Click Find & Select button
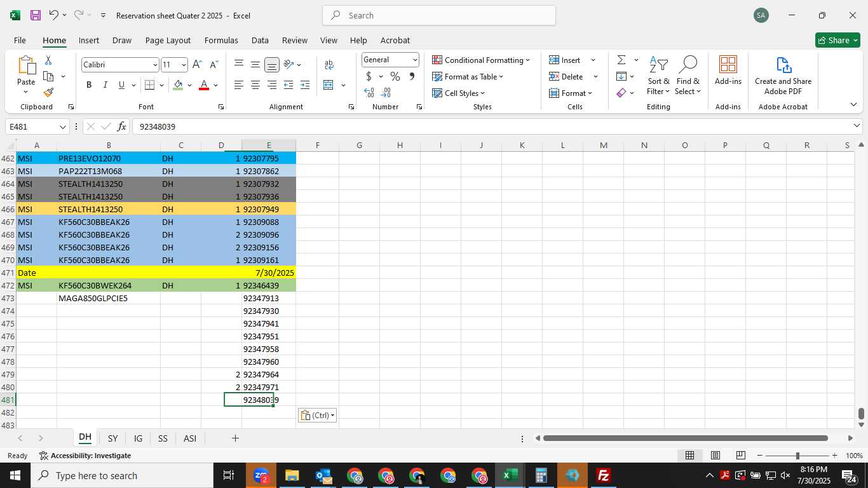 click(688, 76)
